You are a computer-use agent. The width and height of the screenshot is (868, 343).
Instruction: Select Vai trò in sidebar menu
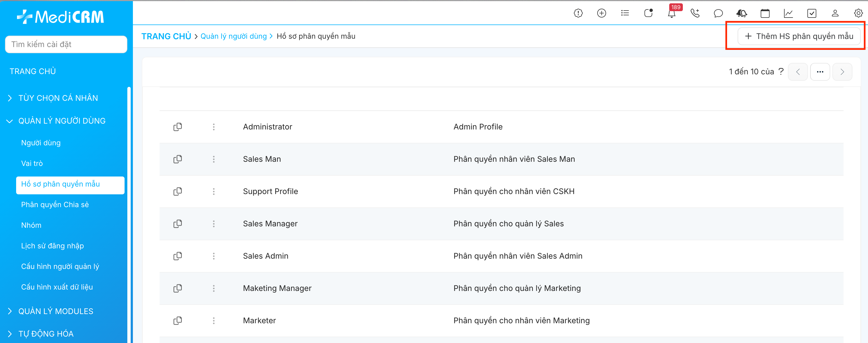click(32, 164)
